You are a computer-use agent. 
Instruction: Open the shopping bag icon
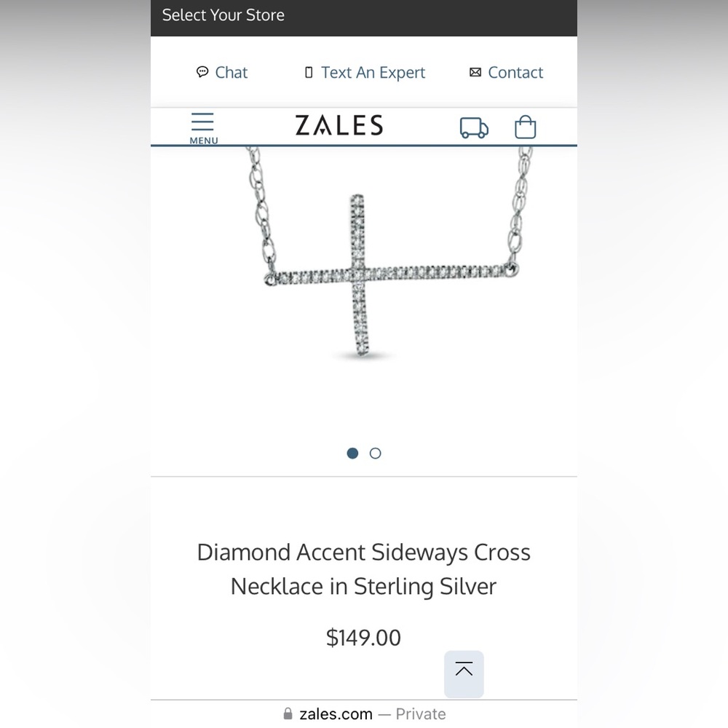525,127
